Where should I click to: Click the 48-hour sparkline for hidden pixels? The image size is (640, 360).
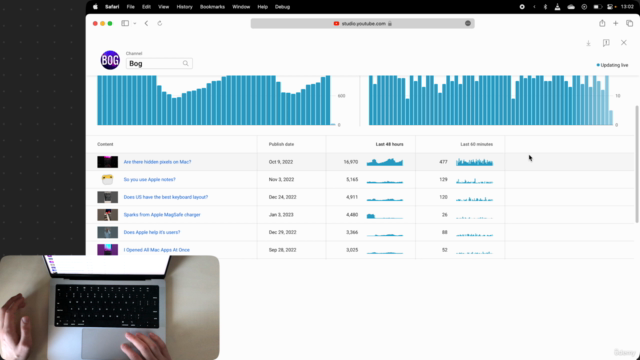(x=385, y=162)
